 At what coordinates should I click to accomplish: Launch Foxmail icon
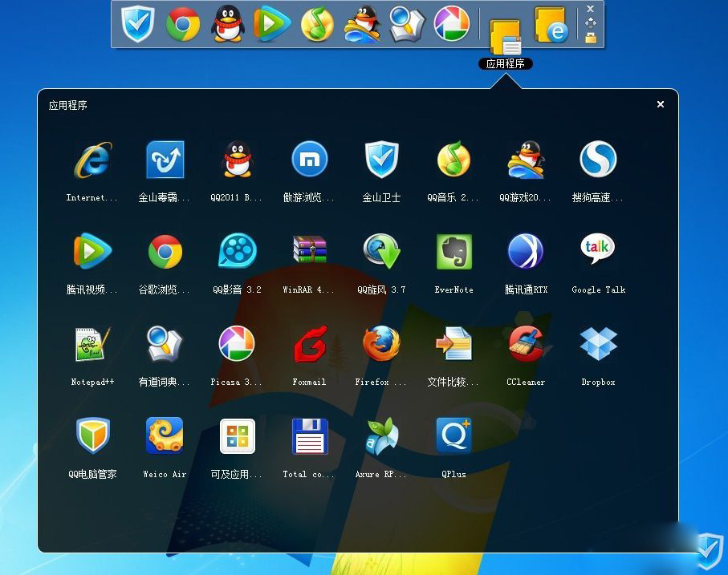pyautogui.click(x=310, y=344)
